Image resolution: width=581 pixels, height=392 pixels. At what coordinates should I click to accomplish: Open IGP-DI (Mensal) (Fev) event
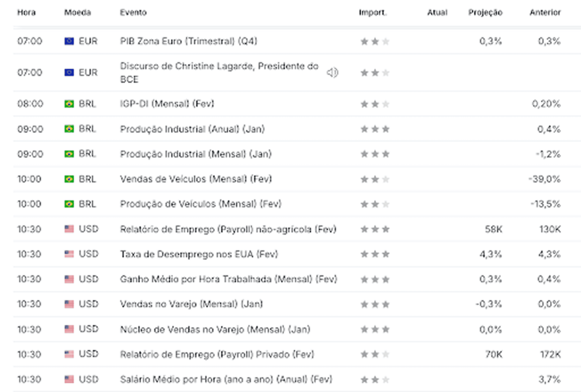[167, 104]
